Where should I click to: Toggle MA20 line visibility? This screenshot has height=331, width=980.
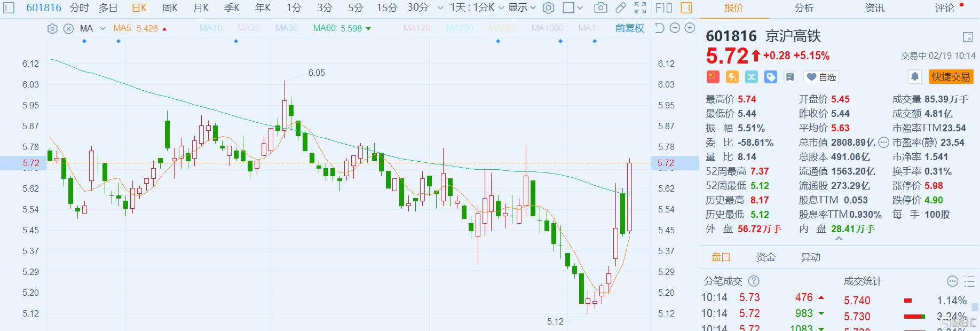[249, 28]
